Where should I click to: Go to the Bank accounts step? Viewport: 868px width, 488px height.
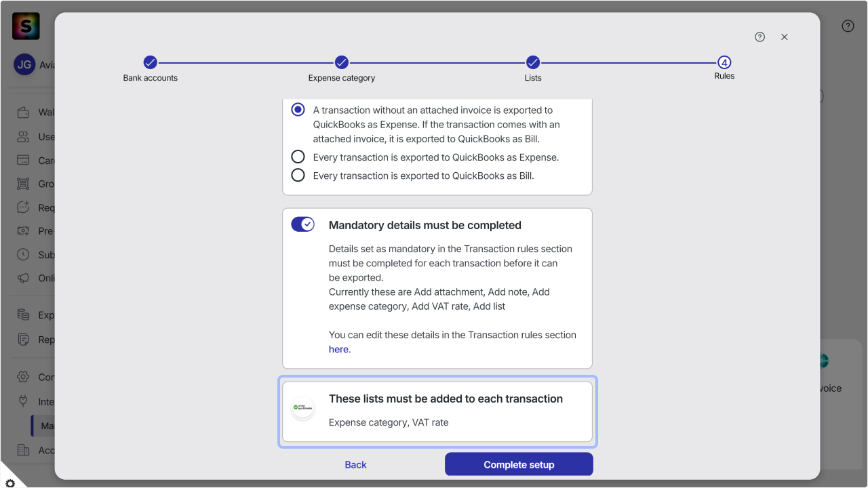[x=151, y=62]
